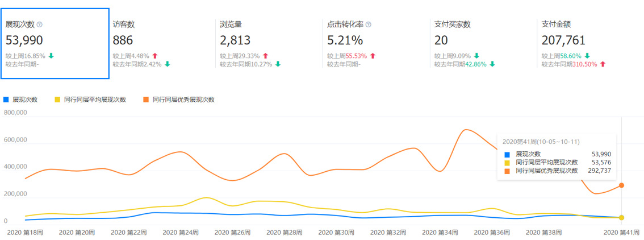The height and width of the screenshot is (240, 644).
Task: Hide 同行同层优秀展现次数 orange legend series
Action: coord(178,100)
